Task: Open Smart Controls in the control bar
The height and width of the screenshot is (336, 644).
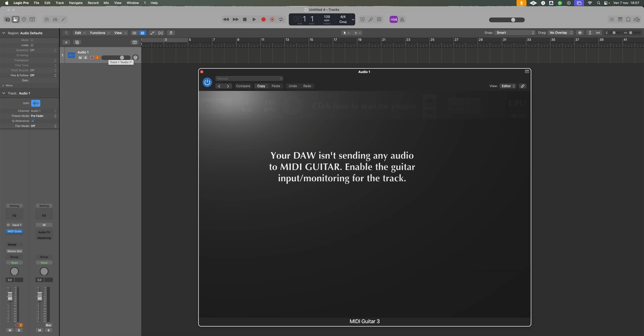Action: (x=47, y=19)
